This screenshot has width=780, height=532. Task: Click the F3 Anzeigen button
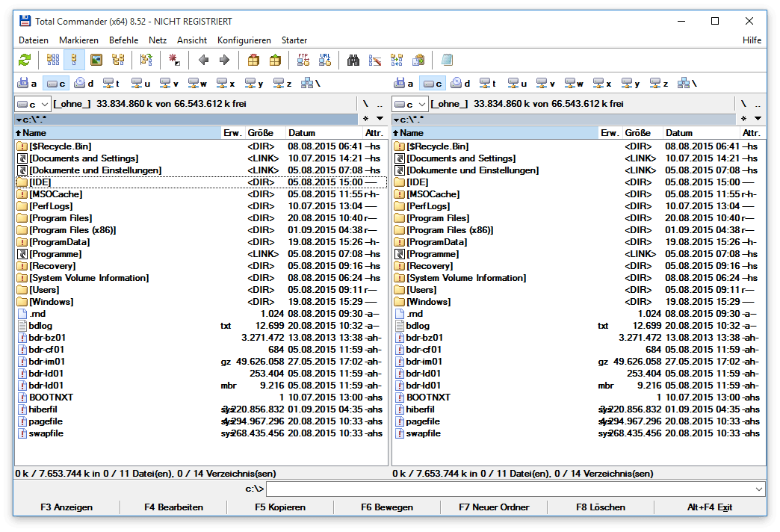(66, 507)
